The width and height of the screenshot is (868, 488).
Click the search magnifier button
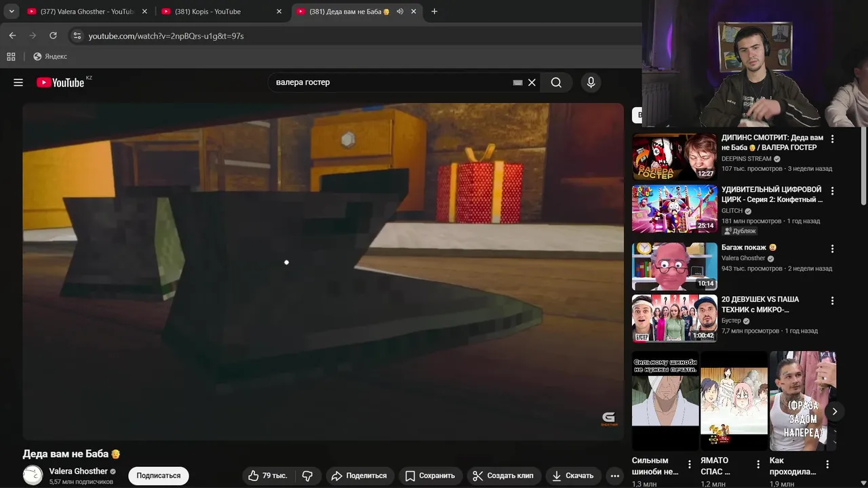tap(556, 83)
